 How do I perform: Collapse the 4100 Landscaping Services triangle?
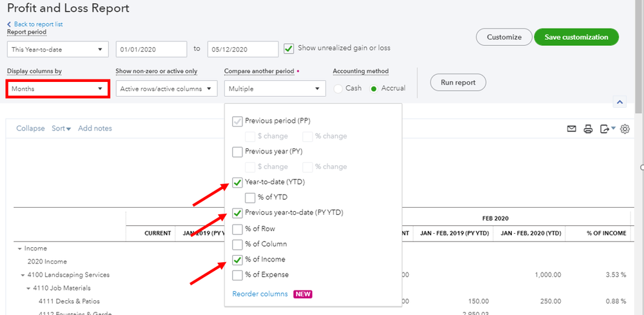click(24, 275)
